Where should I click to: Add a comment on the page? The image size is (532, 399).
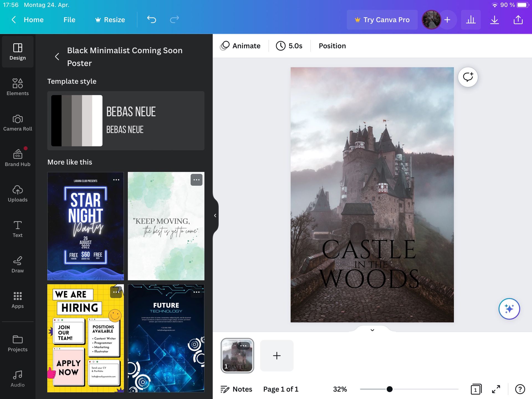click(468, 77)
